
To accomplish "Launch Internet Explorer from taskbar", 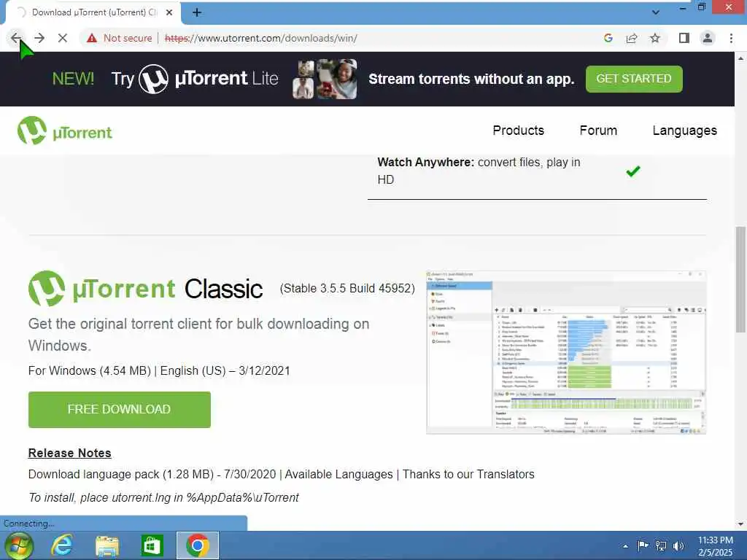I will [x=62, y=545].
